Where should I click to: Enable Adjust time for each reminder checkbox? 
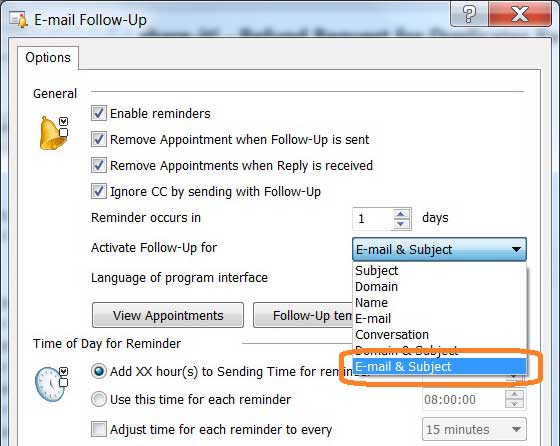coord(99,429)
